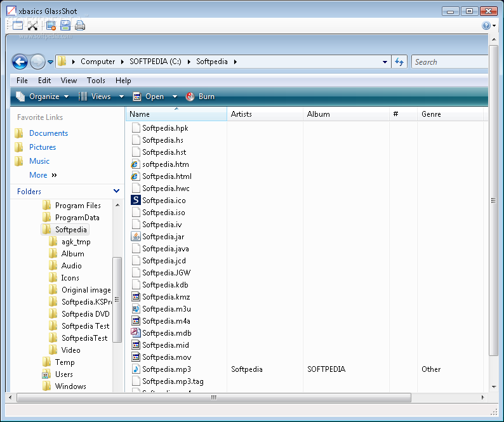Sort by the Album column header
This screenshot has height=422, width=504.
[x=346, y=114]
